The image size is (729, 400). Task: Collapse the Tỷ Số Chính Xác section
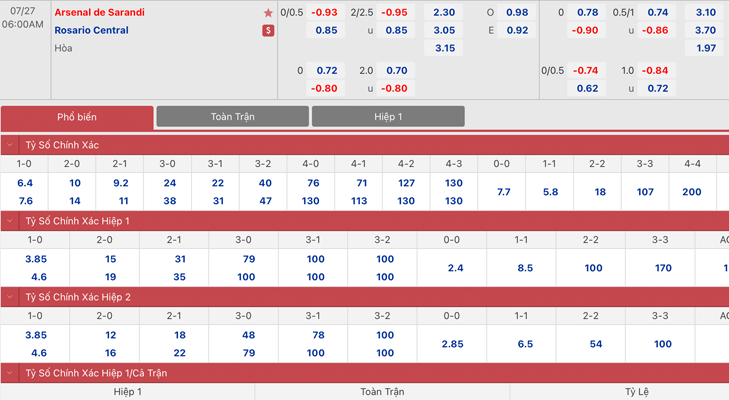click(10, 145)
